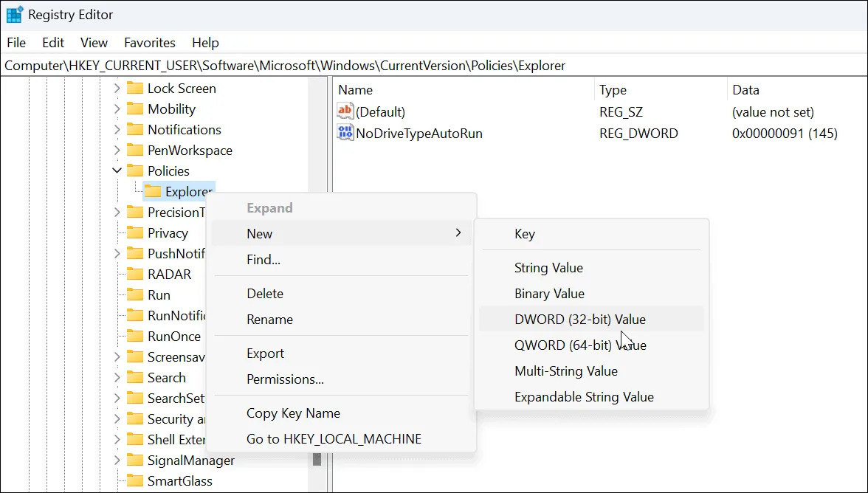Image resolution: width=868 pixels, height=493 pixels.
Task: Create a new DWORD (32-bit) Value
Action: pyautogui.click(x=591, y=320)
